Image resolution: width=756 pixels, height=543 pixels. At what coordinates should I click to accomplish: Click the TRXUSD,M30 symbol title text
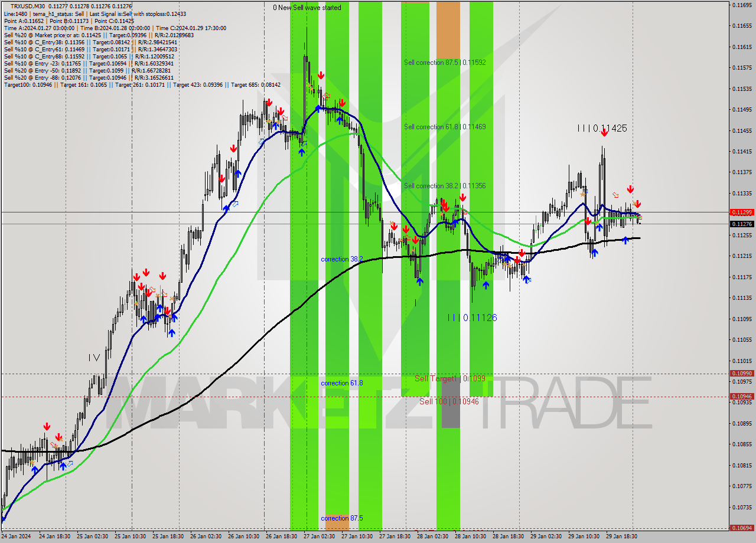(x=29, y=6)
